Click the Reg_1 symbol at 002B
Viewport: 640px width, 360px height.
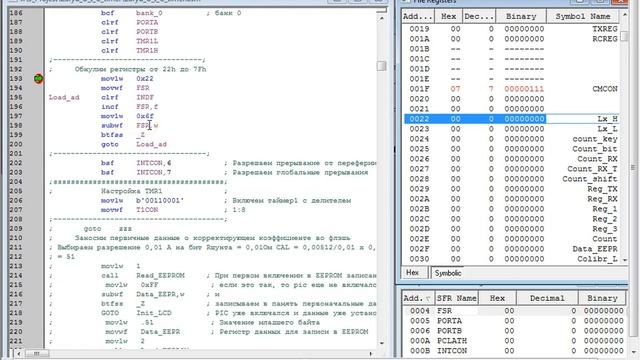tap(605, 209)
